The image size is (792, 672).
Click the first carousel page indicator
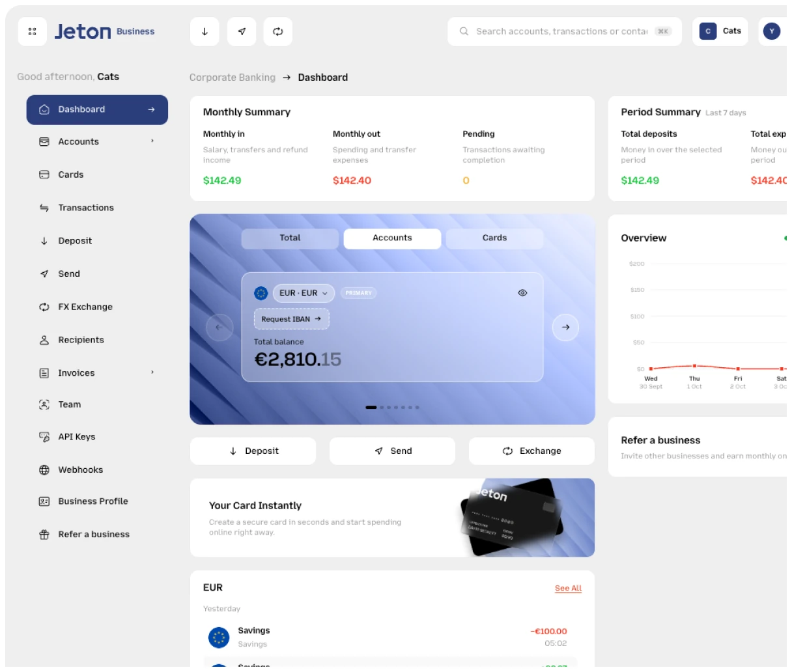(371, 408)
